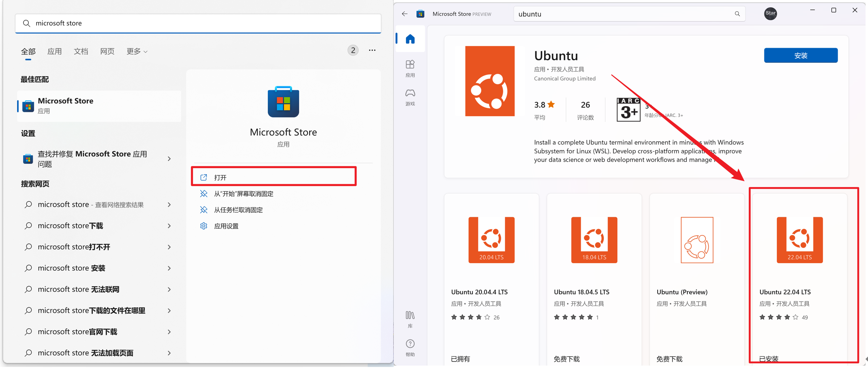Open the Help (帮助) sidebar icon

(x=410, y=348)
